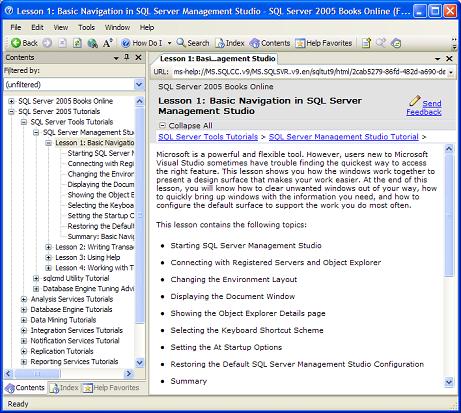Screen dimensions: 461x413
Task: Expand Analysis Services Tutorials node
Action: click(24, 299)
